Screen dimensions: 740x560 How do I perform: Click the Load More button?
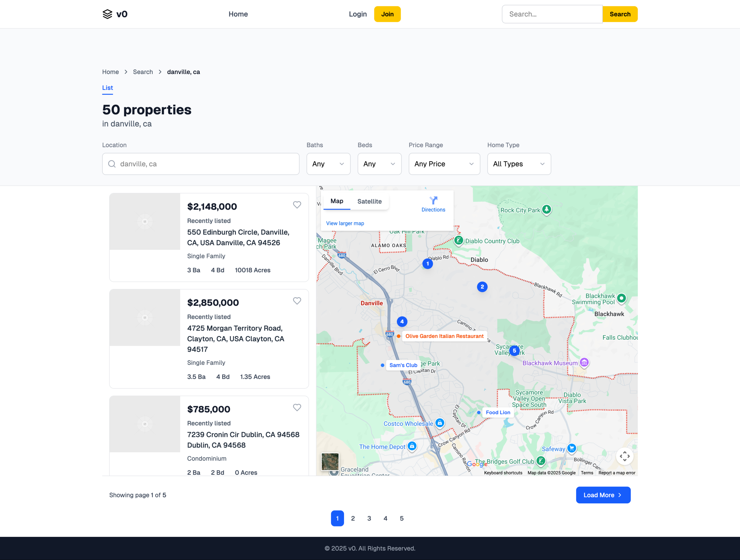point(603,495)
